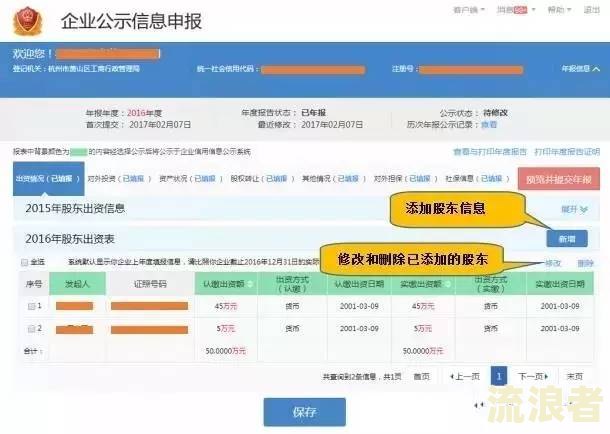The height and width of the screenshot is (434, 610).
Task: Tick the 全选 select-all checkbox
Action: coord(25,262)
